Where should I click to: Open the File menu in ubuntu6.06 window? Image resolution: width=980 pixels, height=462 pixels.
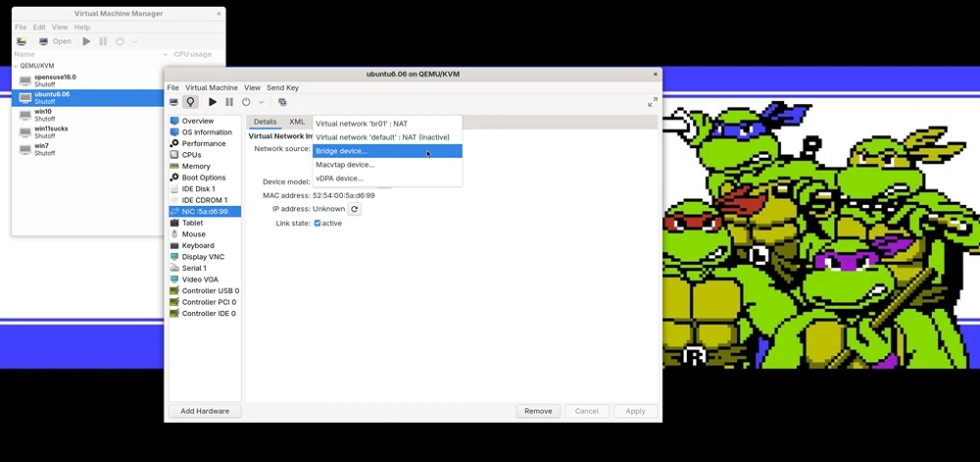173,88
